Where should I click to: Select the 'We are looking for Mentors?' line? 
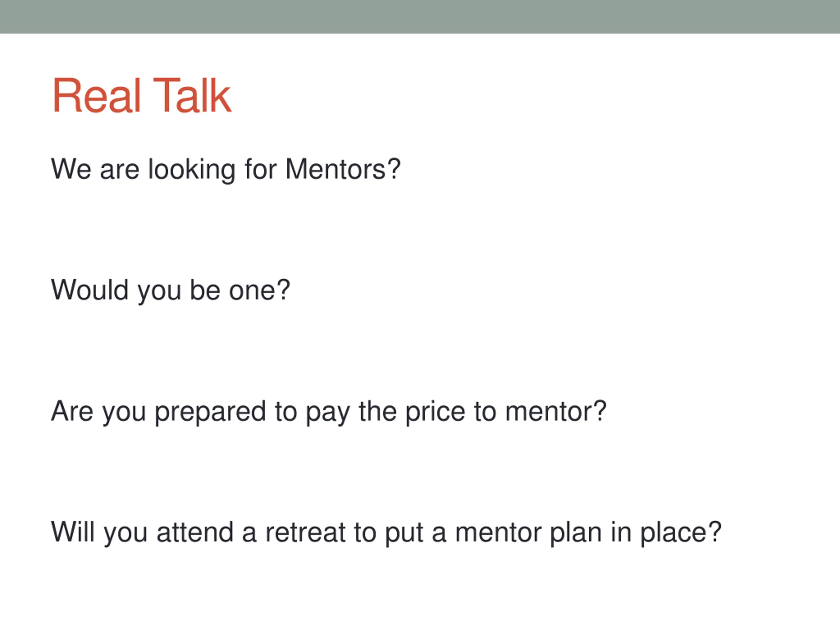point(226,169)
